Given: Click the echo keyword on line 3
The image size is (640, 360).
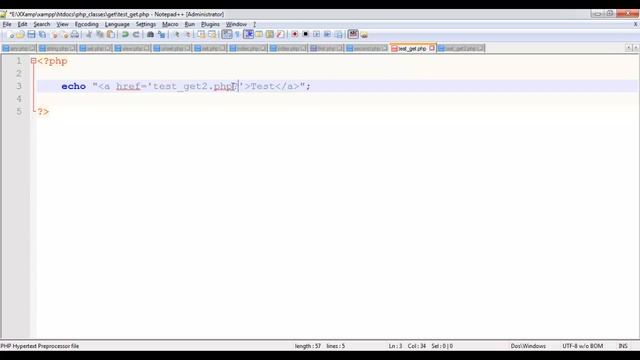Looking at the screenshot, I should point(73,86).
